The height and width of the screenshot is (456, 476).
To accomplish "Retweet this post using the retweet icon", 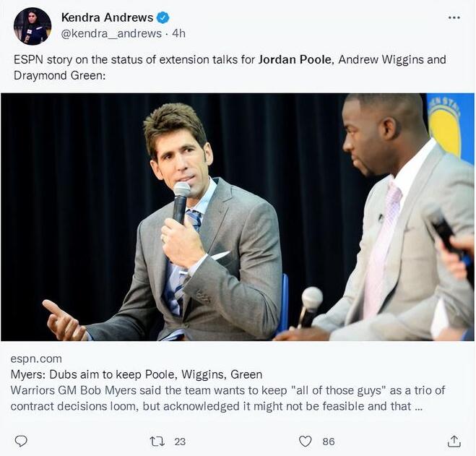I will [157, 441].
